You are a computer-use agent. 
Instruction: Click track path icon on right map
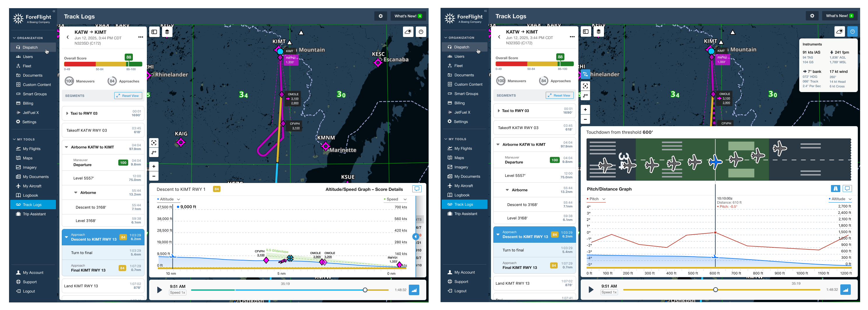pyautogui.click(x=585, y=96)
